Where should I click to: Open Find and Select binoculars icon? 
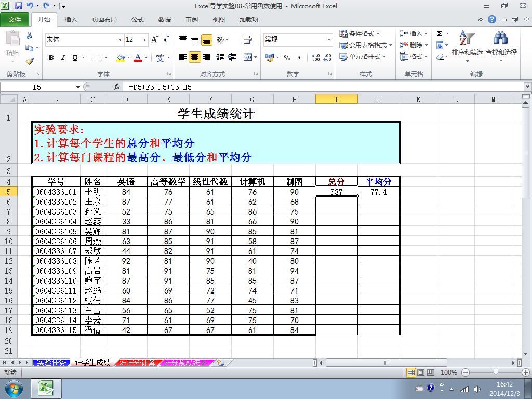501,37
